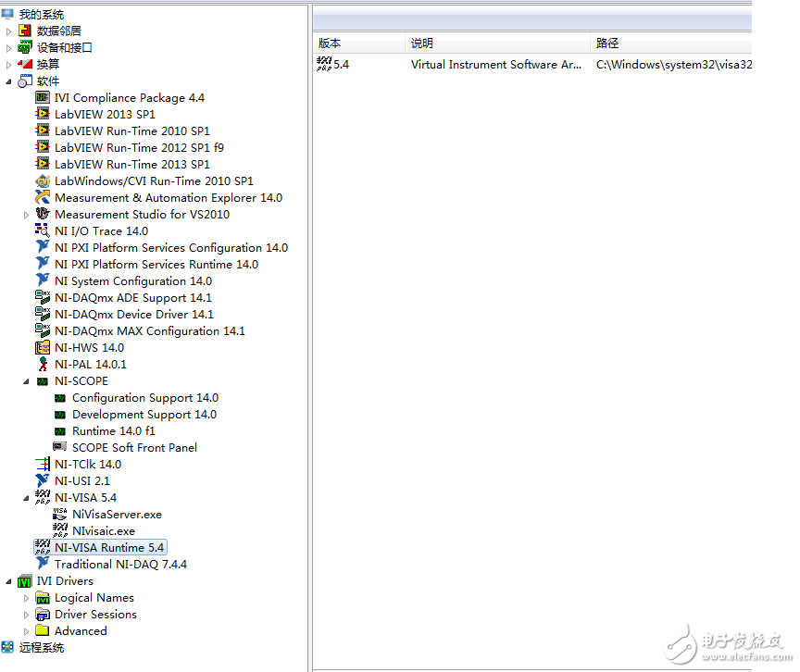The width and height of the screenshot is (800, 672).
Task: Select the Advanced folder
Action: click(81, 630)
